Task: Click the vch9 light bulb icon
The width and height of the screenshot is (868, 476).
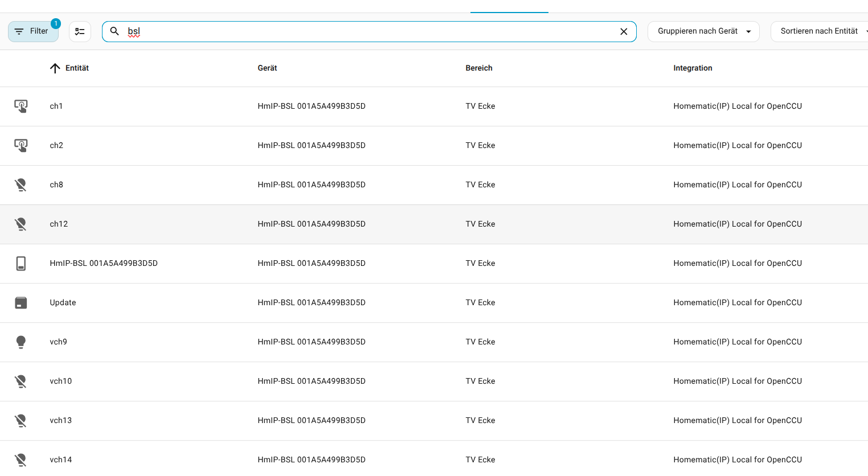Action: (x=21, y=342)
